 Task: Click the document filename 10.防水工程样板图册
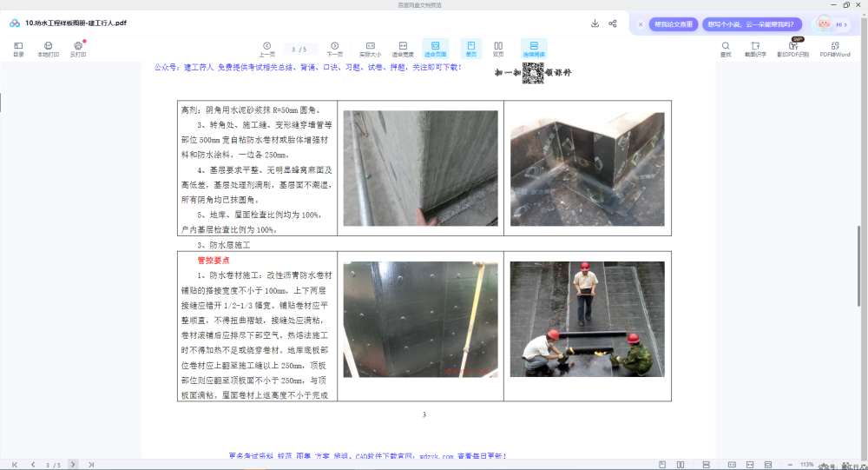(76, 23)
